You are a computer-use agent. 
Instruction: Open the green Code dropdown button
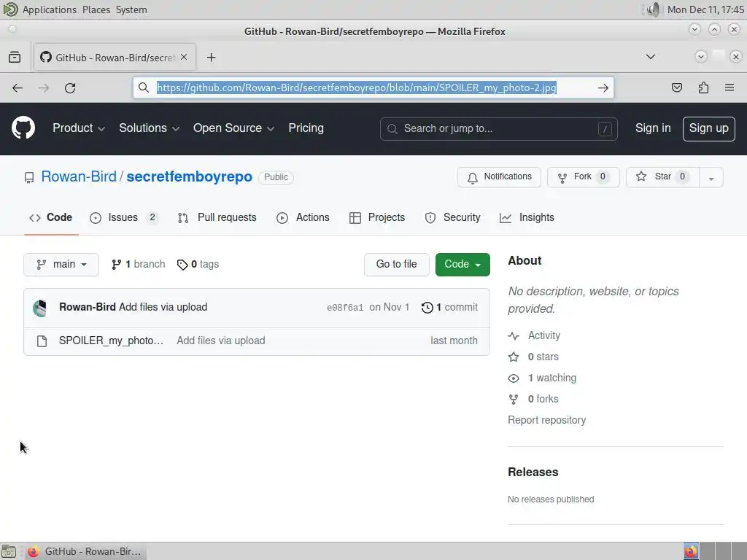pyautogui.click(x=462, y=264)
